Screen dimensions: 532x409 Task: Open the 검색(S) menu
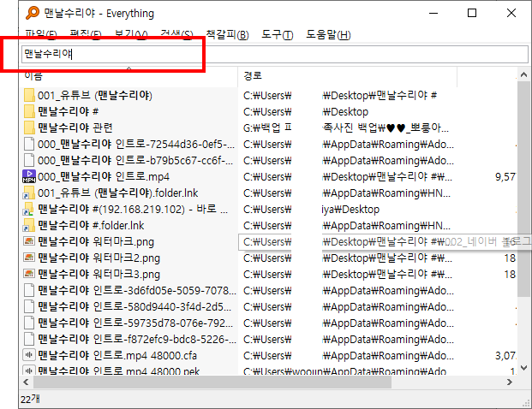click(176, 34)
